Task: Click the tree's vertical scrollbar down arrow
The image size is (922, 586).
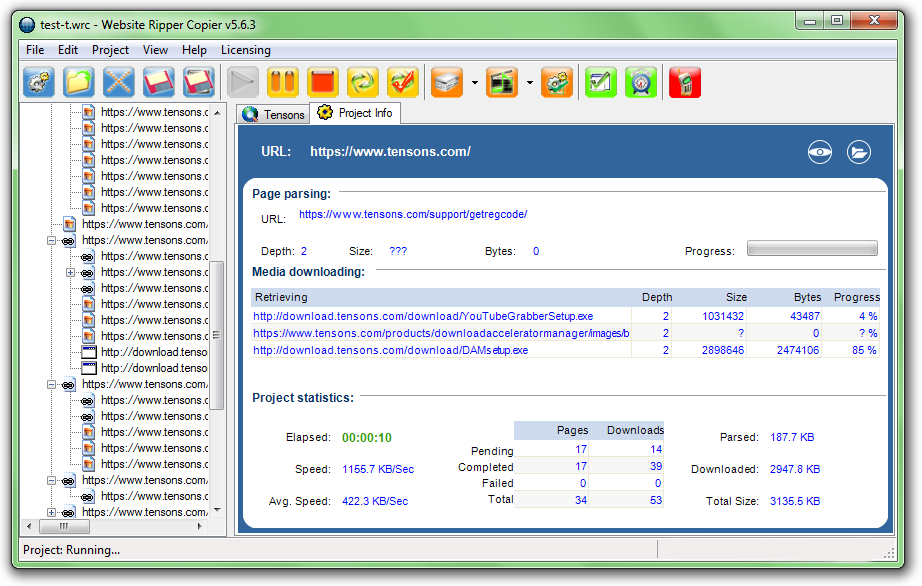Action: 218,510
